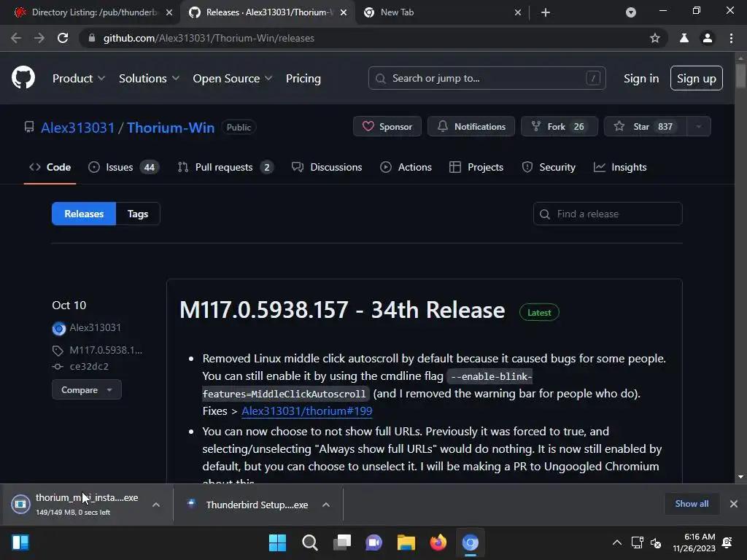Click the muted volume icon in the system tray
The image size is (747, 560).
[x=656, y=542]
